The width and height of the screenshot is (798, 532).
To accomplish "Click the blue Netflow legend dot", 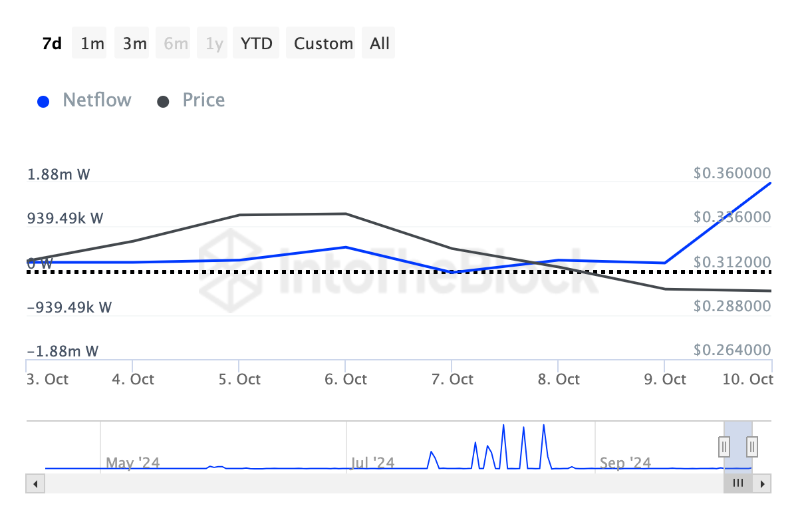I will (x=44, y=102).
